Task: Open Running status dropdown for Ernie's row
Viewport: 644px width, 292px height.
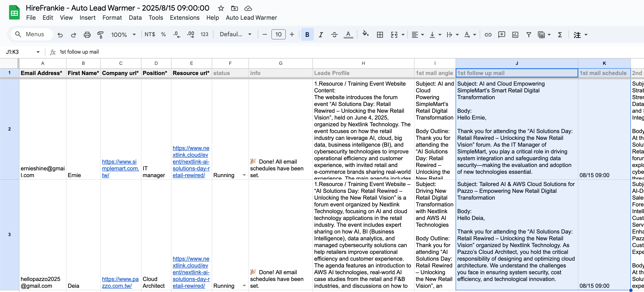Action: point(244,175)
